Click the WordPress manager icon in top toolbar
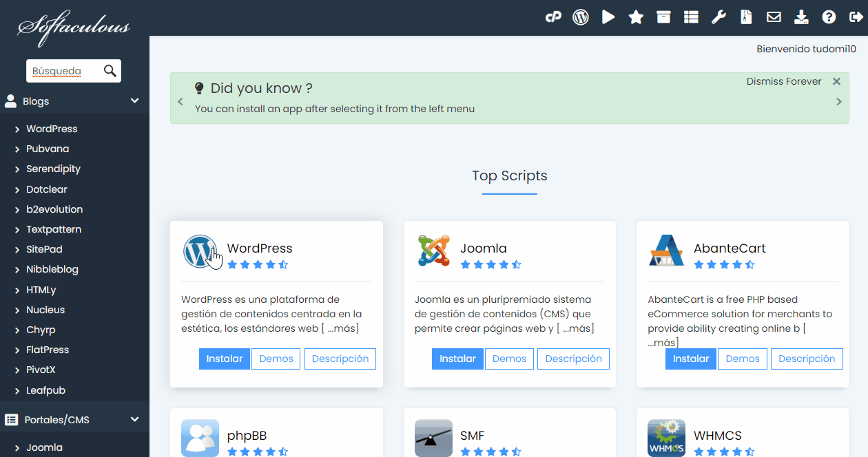Screen dimensions: 868x457 click(x=581, y=17)
